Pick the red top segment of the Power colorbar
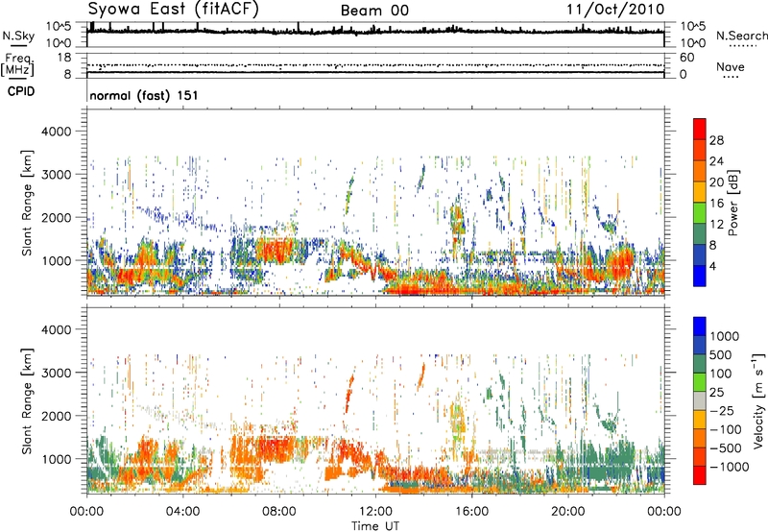Image resolution: width=768 pixels, height=532 pixels. [x=700, y=129]
